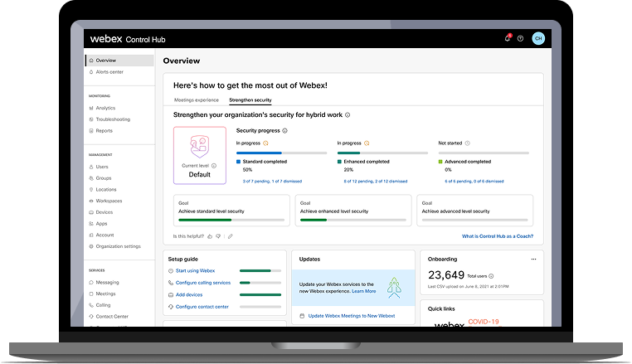Click Learn More in the Updates banner
This screenshot has width=632, height=364.
coord(363,291)
